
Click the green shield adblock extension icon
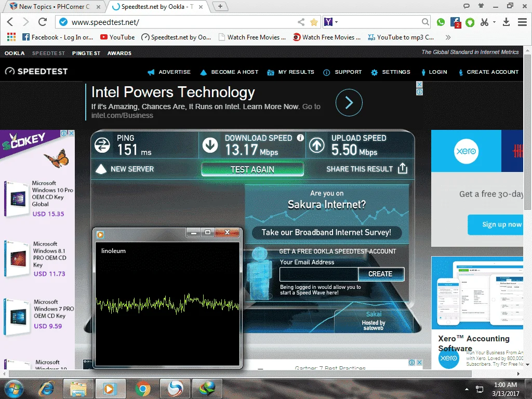tap(470, 22)
